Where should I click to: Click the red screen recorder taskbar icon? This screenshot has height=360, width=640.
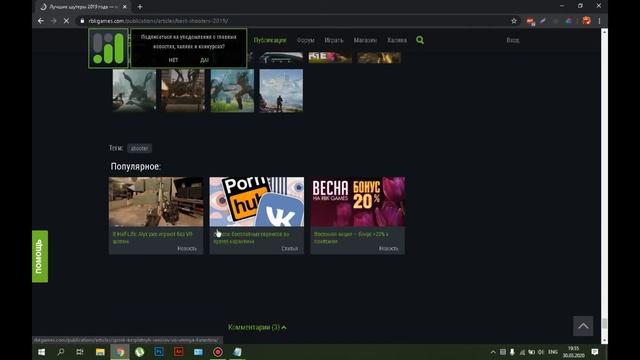pos(218,352)
